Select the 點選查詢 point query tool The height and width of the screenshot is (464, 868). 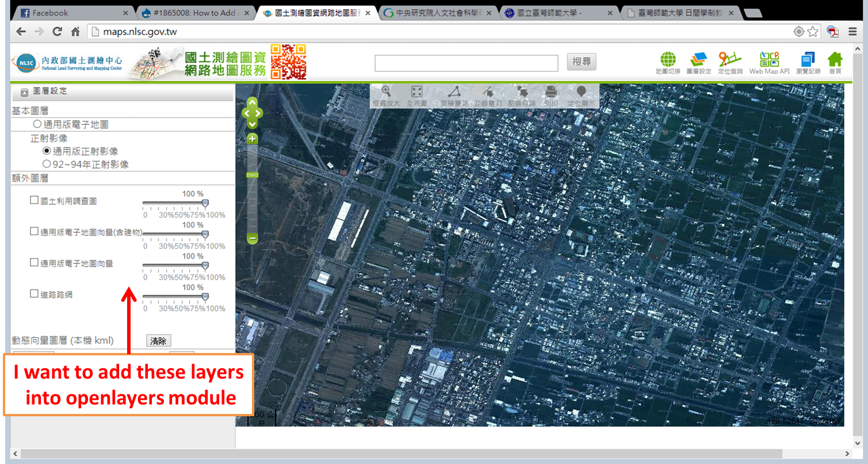522,95
